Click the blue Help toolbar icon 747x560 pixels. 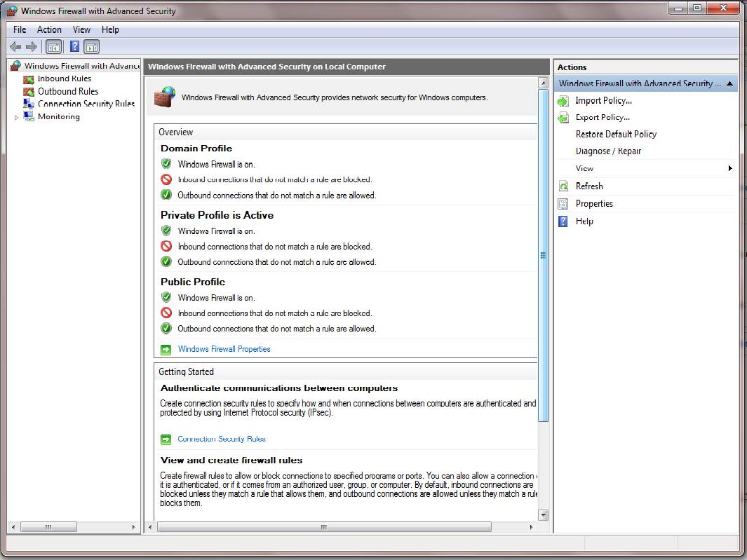point(75,47)
